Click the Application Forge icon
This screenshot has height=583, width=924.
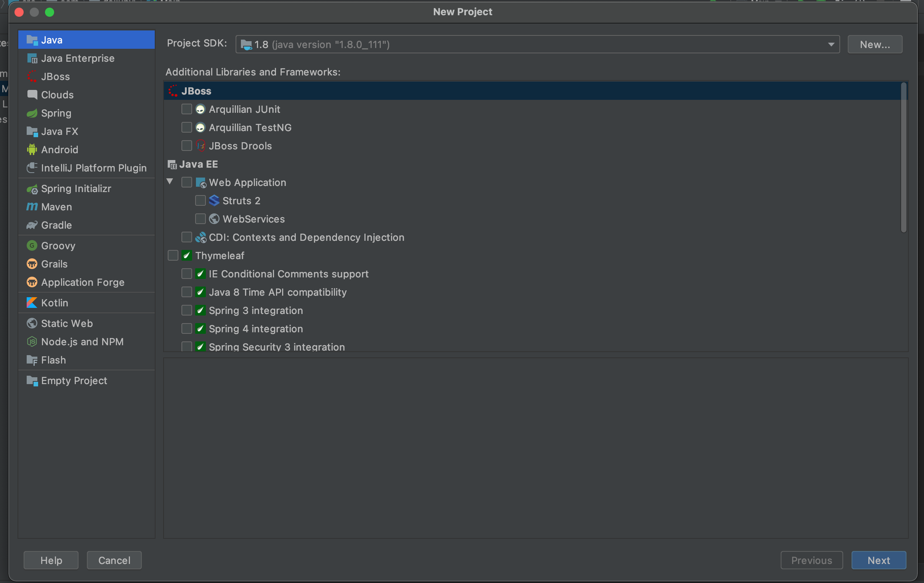(x=32, y=282)
